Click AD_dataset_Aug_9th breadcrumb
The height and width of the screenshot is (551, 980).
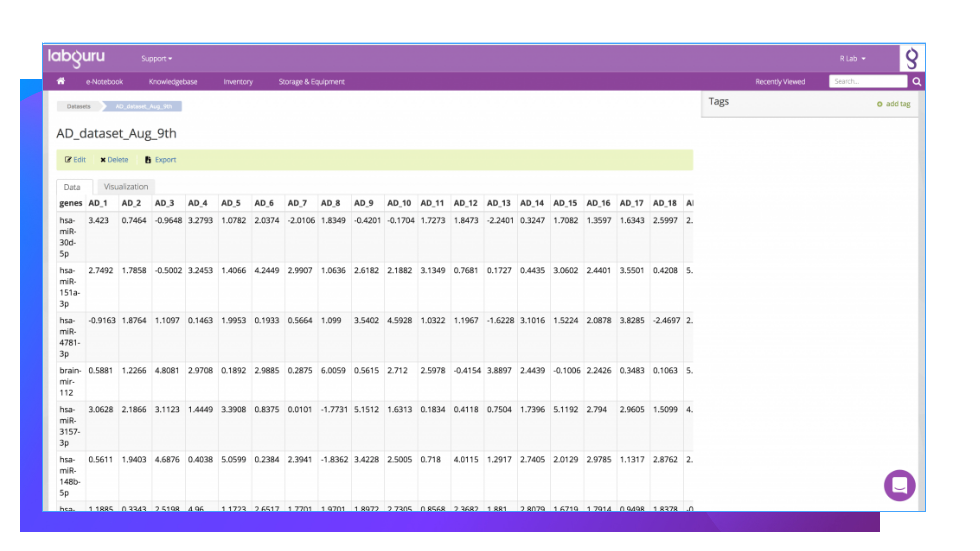pos(144,106)
